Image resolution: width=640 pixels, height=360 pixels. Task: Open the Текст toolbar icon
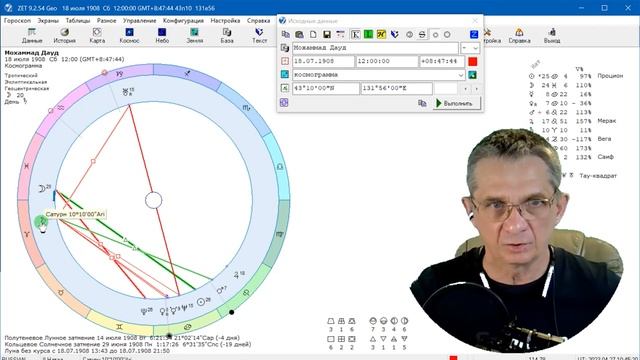(x=259, y=35)
